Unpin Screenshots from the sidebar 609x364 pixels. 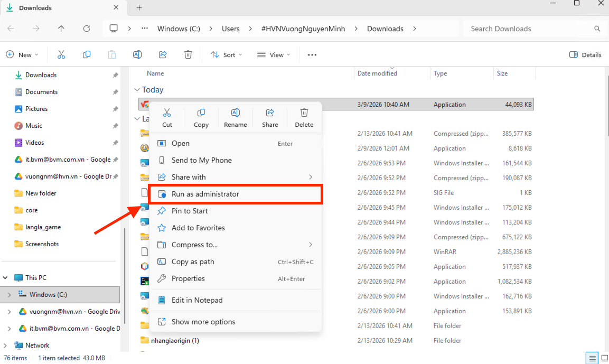(115, 244)
